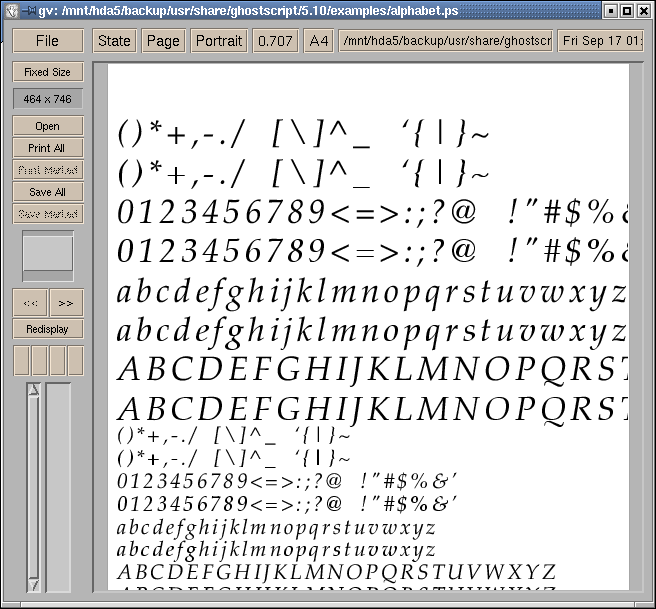
Task: Open the A4 paper size dropdown
Action: click(x=318, y=41)
